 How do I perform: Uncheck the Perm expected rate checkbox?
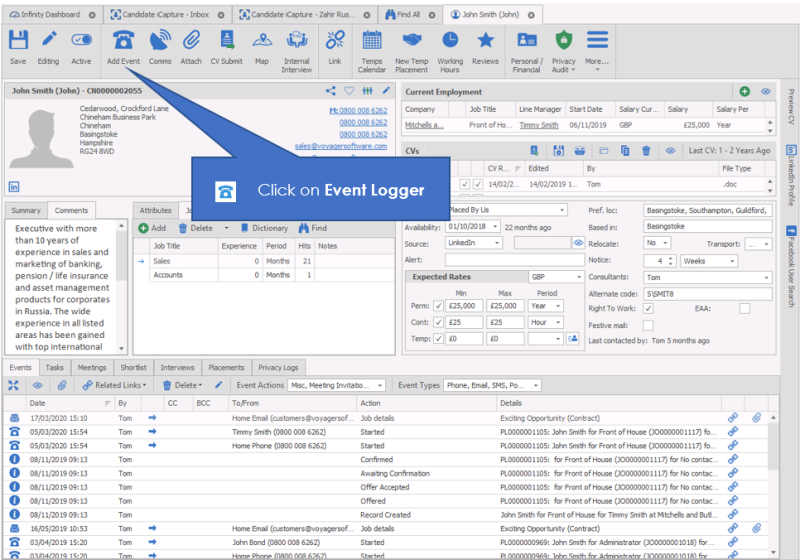pos(439,306)
